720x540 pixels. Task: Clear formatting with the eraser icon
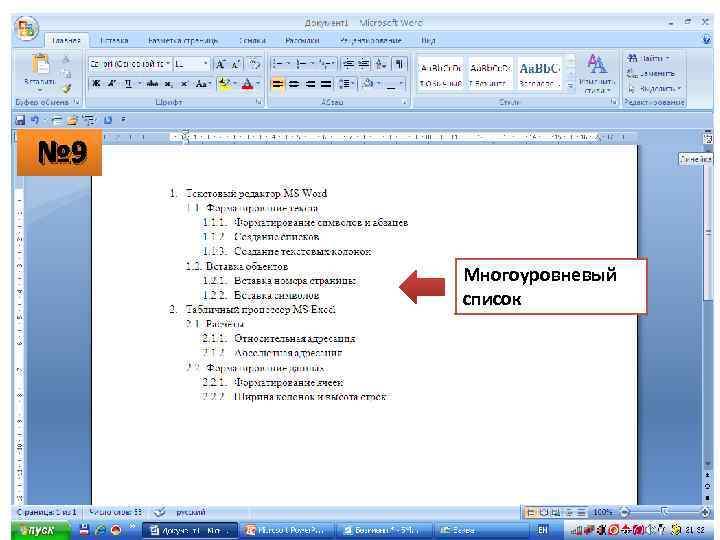tap(254, 64)
